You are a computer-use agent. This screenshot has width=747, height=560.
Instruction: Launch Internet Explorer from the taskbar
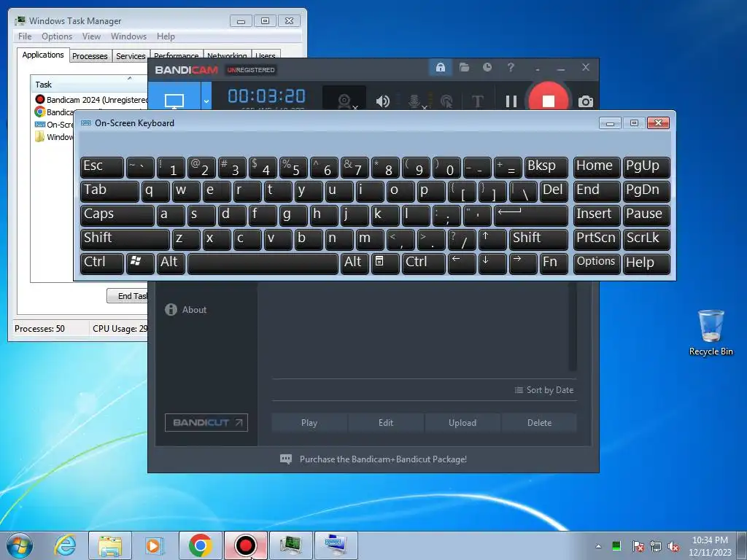(x=65, y=545)
